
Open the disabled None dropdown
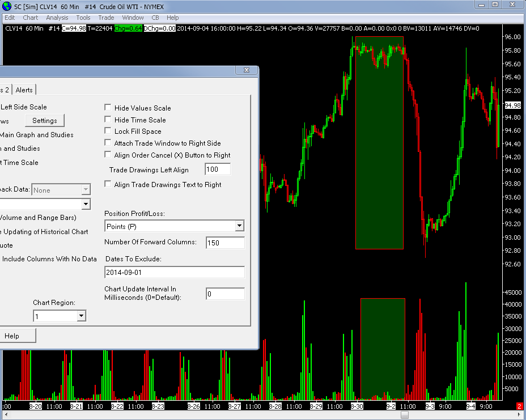(x=86, y=189)
